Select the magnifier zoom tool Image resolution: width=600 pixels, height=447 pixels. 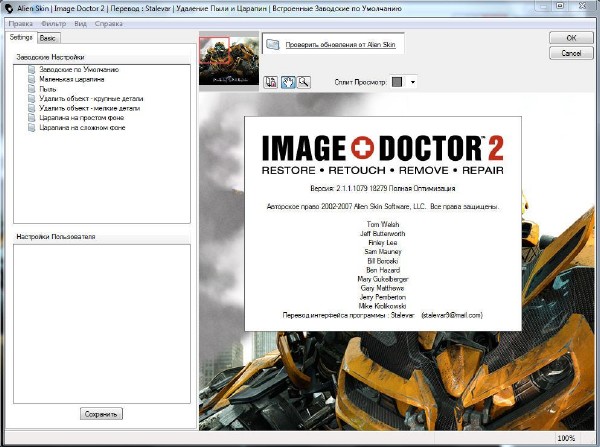(x=303, y=81)
